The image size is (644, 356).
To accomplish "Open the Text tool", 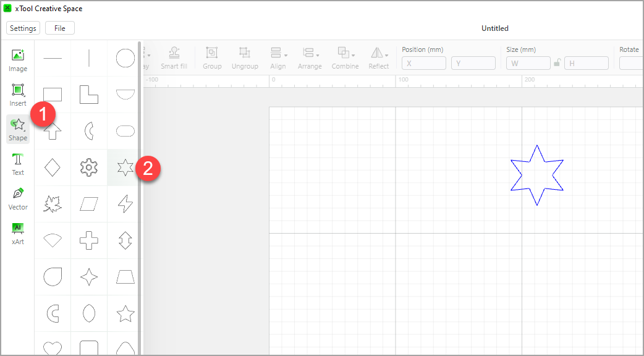I will click(18, 163).
